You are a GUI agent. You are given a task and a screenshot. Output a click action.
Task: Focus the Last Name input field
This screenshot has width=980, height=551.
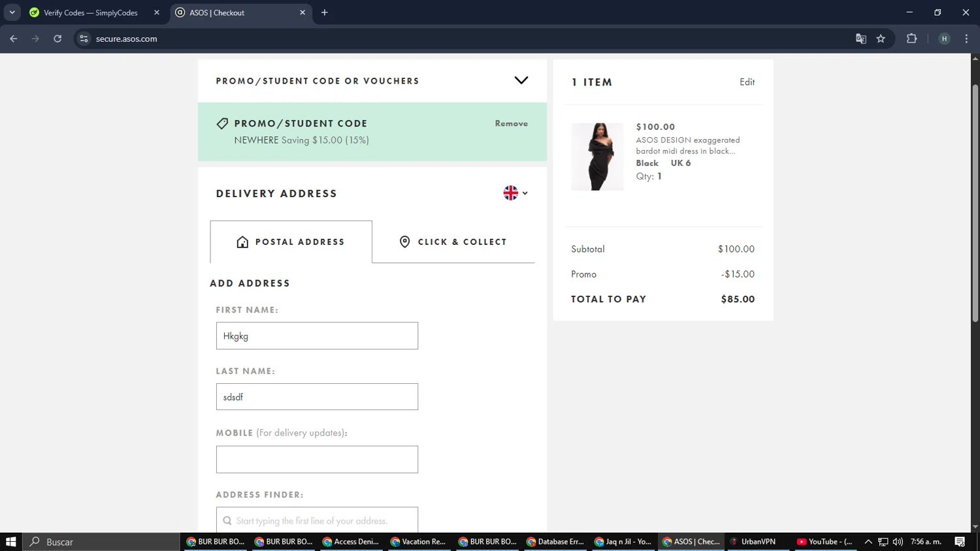pyautogui.click(x=317, y=397)
